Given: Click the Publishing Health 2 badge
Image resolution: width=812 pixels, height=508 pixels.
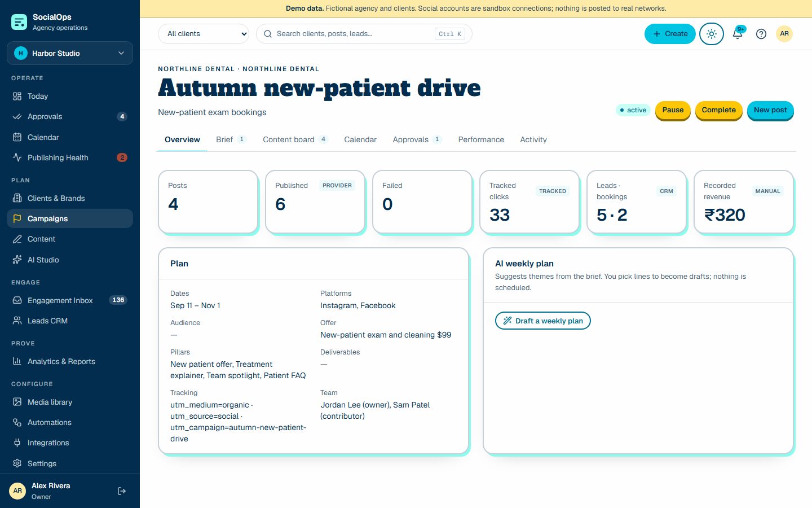Looking at the screenshot, I should [x=122, y=157].
